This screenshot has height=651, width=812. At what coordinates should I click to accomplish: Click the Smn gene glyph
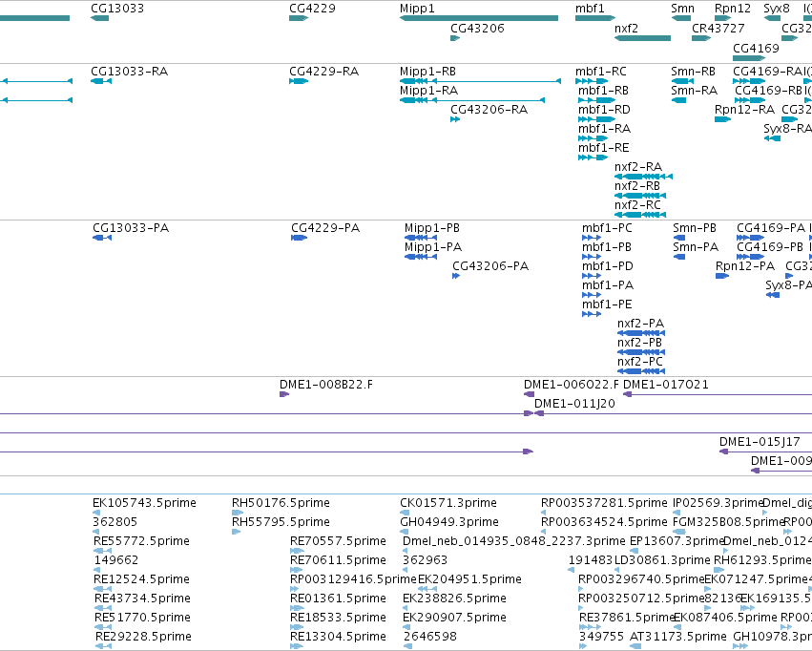(681, 18)
